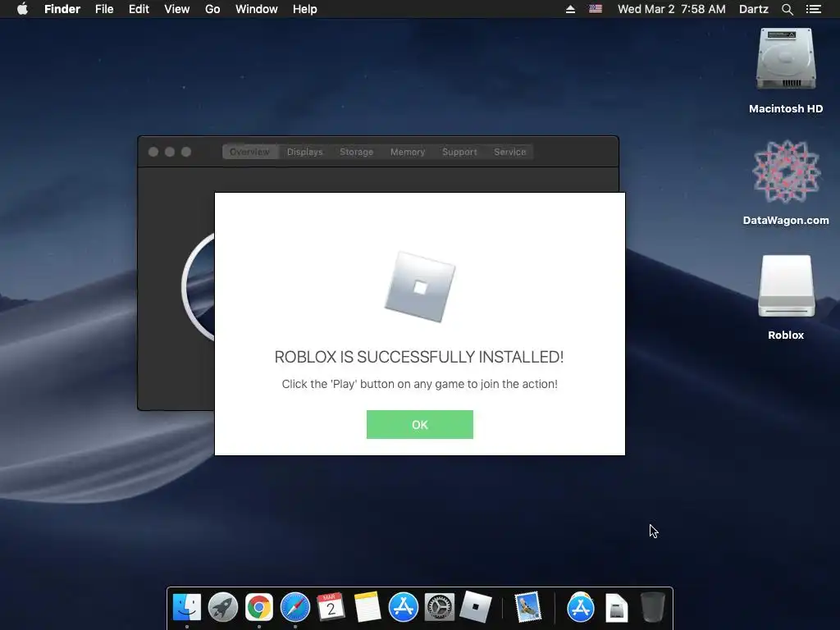Screen dimensions: 840x630
Task: Open the Finder menu
Action: click(62, 9)
